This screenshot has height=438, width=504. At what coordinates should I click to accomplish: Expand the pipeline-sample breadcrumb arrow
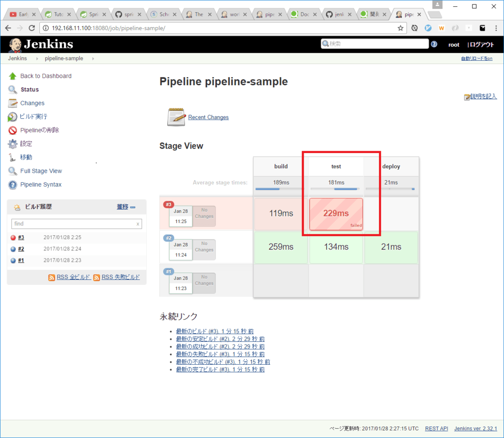pos(93,59)
